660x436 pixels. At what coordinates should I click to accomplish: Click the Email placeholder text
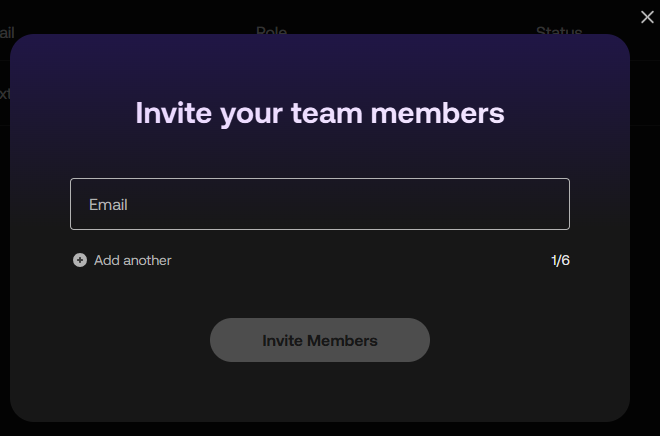108,204
